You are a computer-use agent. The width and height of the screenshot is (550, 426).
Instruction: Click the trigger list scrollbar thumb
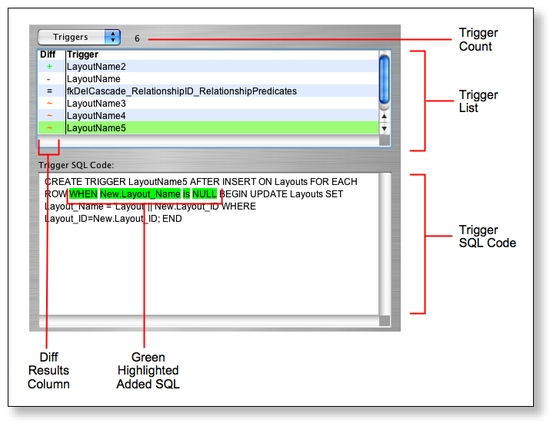click(384, 80)
